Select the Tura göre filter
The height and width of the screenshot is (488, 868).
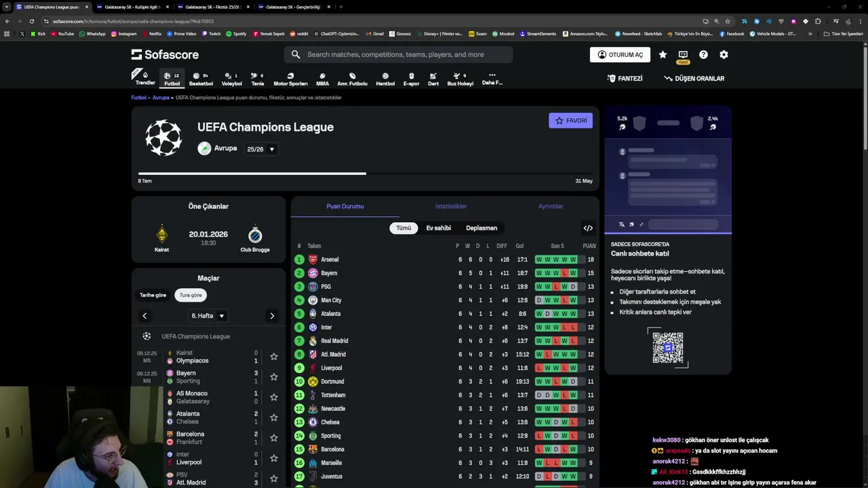point(191,295)
